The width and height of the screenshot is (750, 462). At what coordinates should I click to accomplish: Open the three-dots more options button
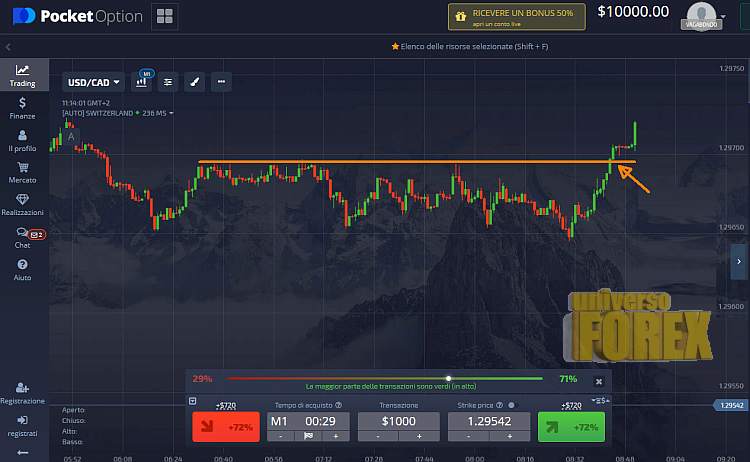[x=221, y=82]
